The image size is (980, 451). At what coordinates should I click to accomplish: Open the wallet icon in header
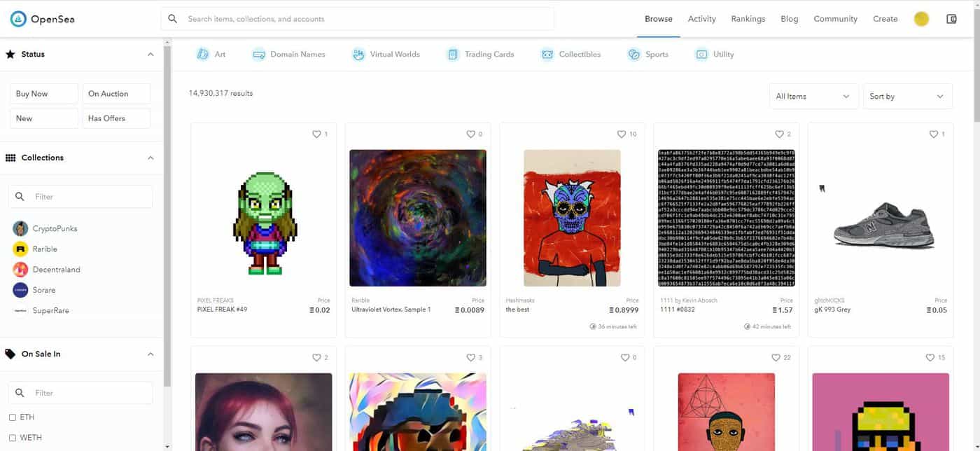[951, 19]
